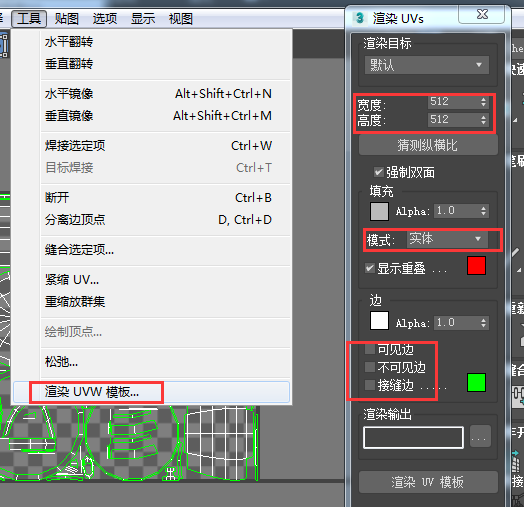
Task: Pick the green seam edge color swatch
Action: (x=476, y=382)
